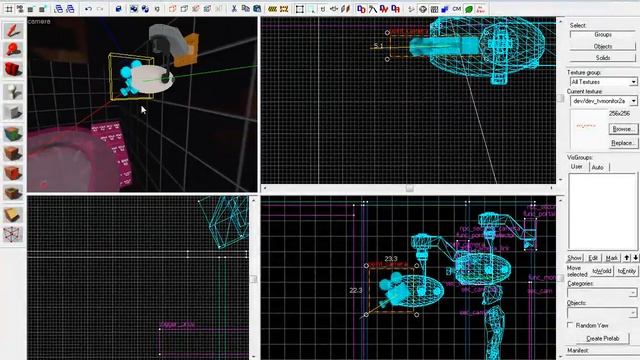
Task: Click the Group objects icon
Action: [x=134, y=9]
